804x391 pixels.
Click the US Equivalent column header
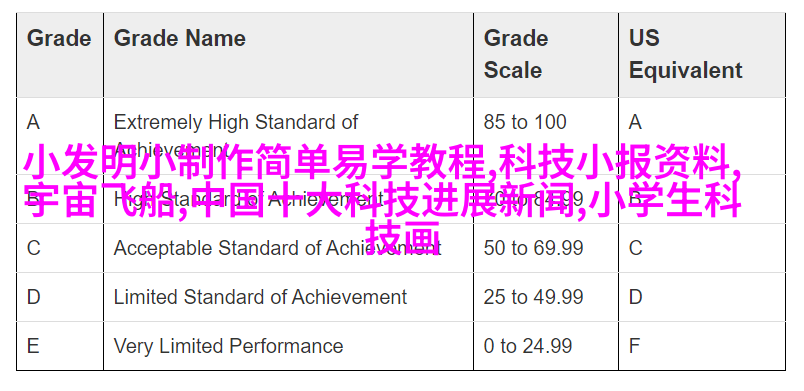pyautogui.click(x=701, y=55)
